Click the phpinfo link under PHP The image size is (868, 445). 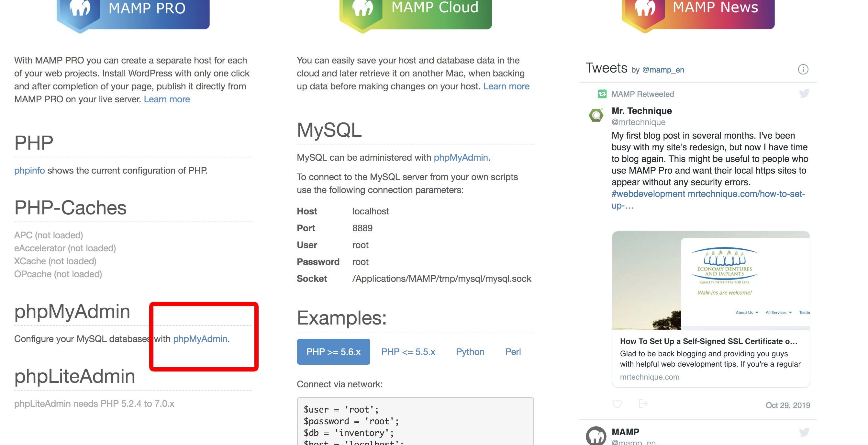point(30,171)
